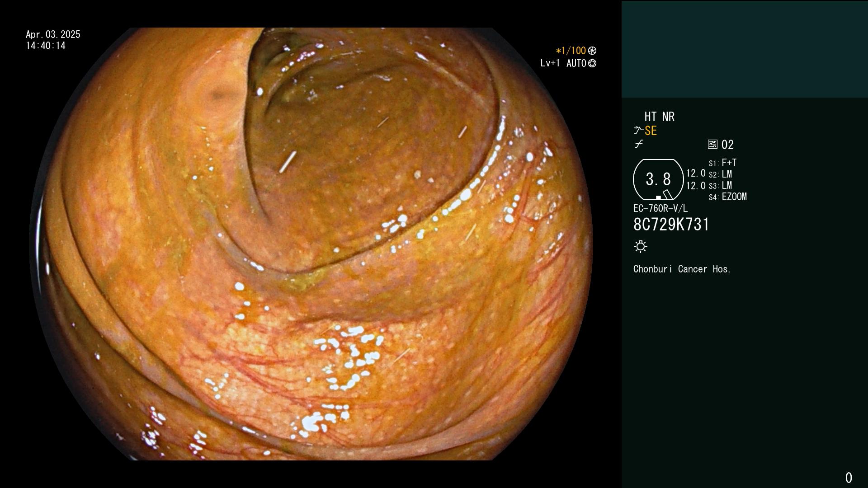The height and width of the screenshot is (488, 868).
Task: Click the time 14:40:14
Action: tap(46, 46)
